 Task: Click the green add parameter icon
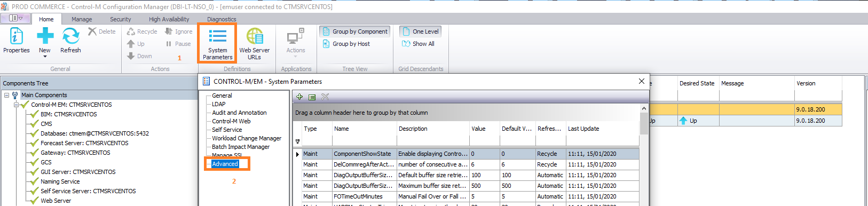299,97
